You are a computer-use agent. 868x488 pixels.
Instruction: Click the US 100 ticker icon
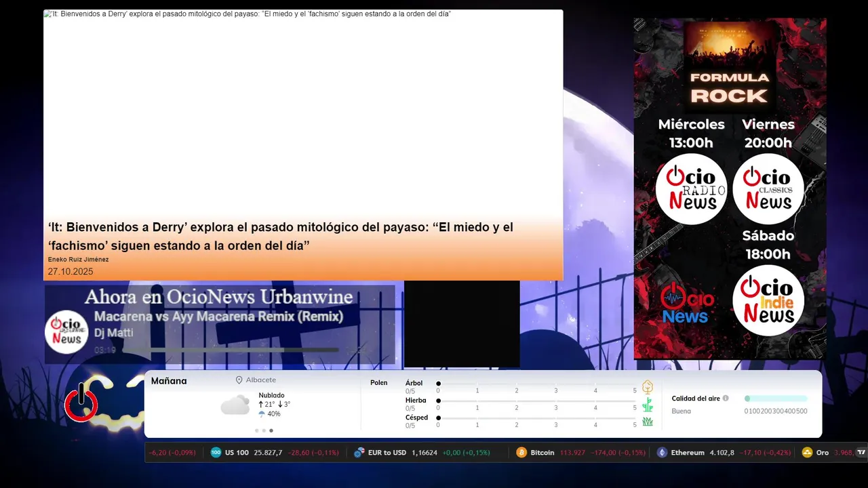point(216,453)
